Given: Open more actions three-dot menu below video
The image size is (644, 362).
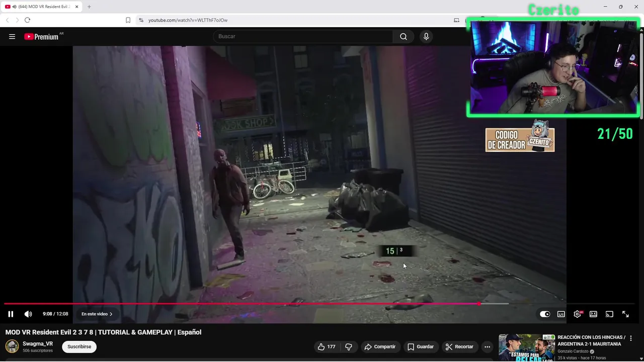Looking at the screenshot, I should pyautogui.click(x=487, y=347).
